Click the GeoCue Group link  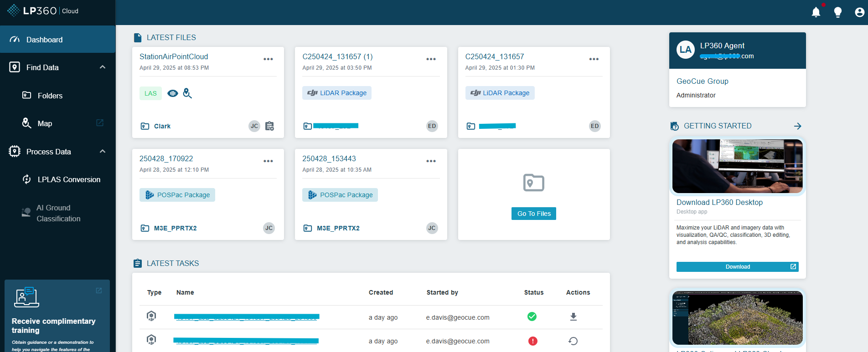click(x=702, y=81)
